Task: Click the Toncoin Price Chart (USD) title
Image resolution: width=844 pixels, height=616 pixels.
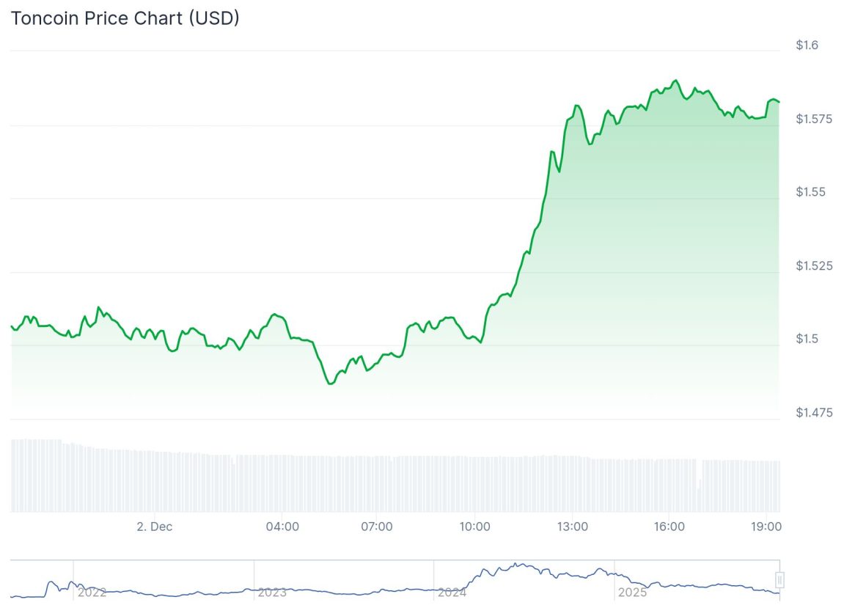Action: click(x=125, y=19)
